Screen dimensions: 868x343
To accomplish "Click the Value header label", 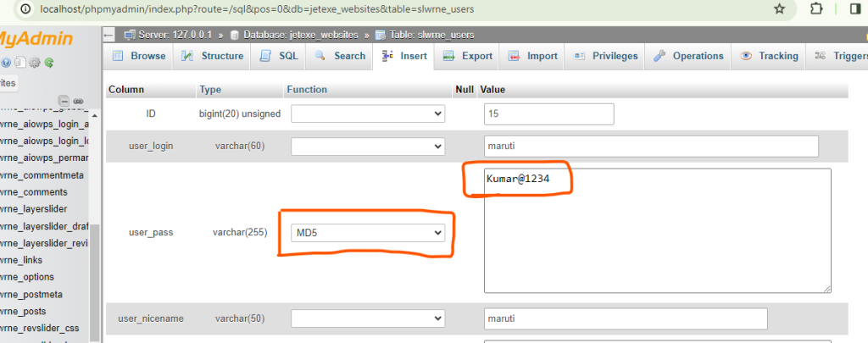I will (x=492, y=90).
